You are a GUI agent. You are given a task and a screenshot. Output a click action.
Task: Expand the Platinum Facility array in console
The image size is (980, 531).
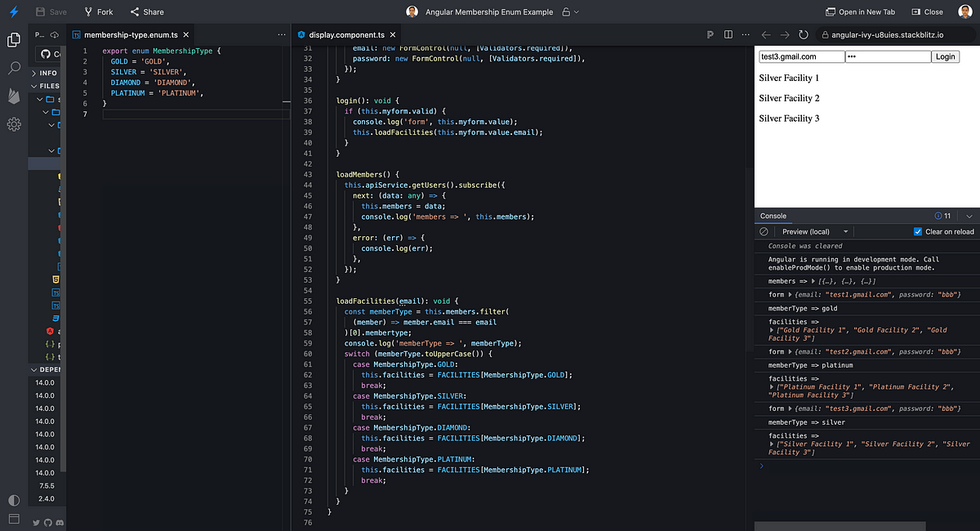tap(773, 386)
